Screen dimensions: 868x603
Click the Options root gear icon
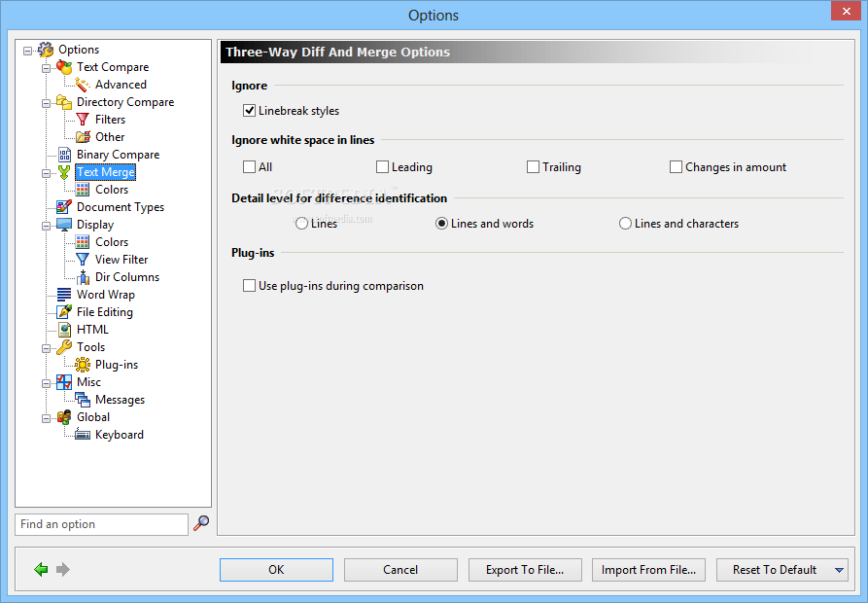tap(46, 50)
